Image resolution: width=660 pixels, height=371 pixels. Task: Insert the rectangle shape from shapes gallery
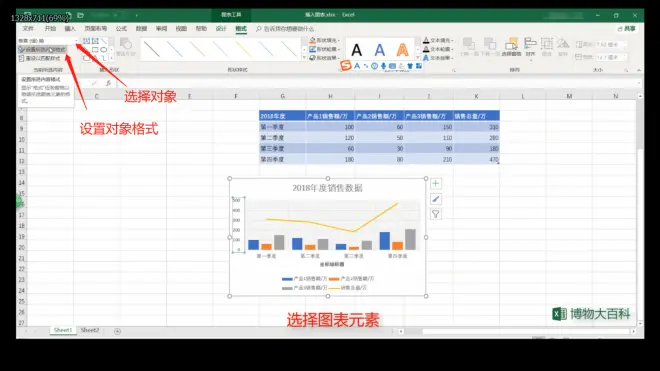click(x=95, y=50)
